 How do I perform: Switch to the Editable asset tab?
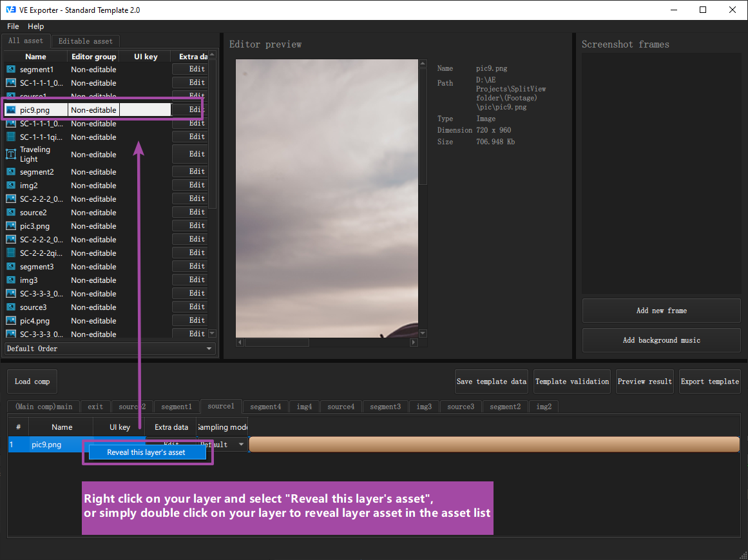[86, 41]
